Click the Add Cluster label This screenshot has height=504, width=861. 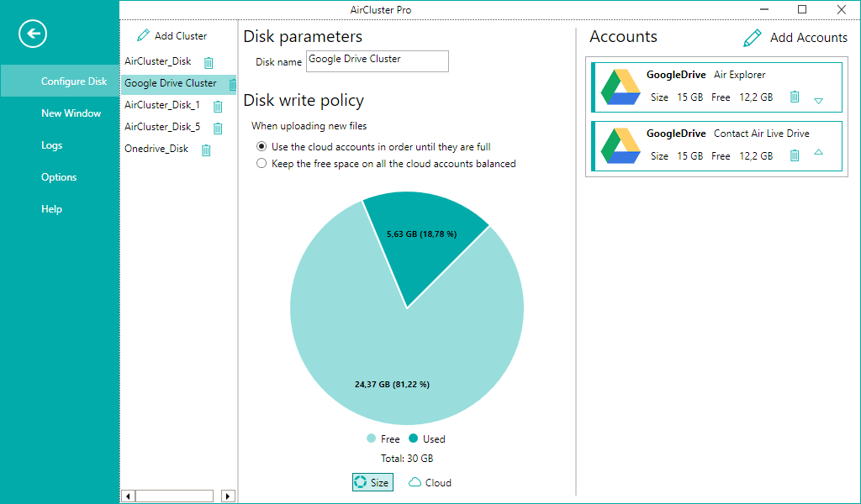tap(181, 35)
